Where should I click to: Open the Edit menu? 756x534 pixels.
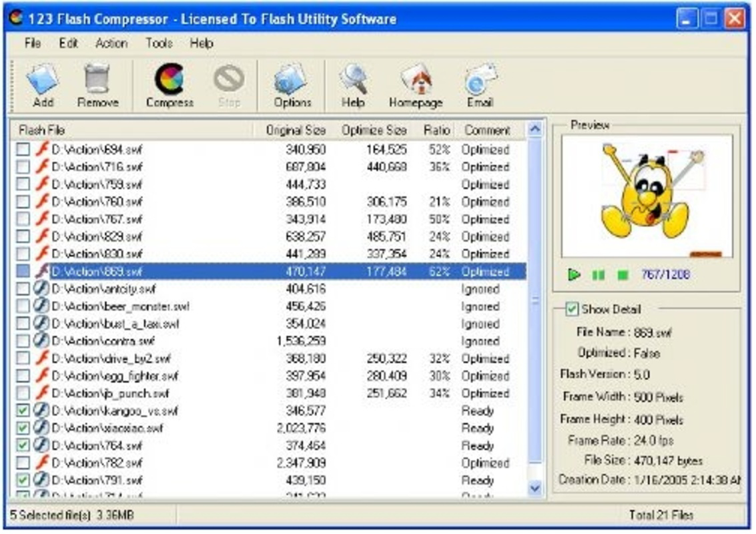68,43
